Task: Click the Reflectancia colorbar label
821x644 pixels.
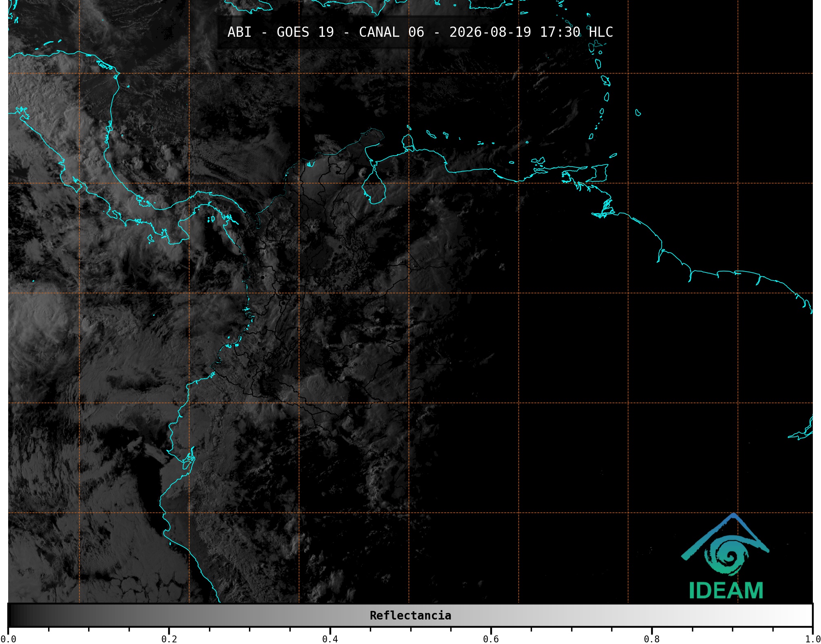Action: point(410,615)
